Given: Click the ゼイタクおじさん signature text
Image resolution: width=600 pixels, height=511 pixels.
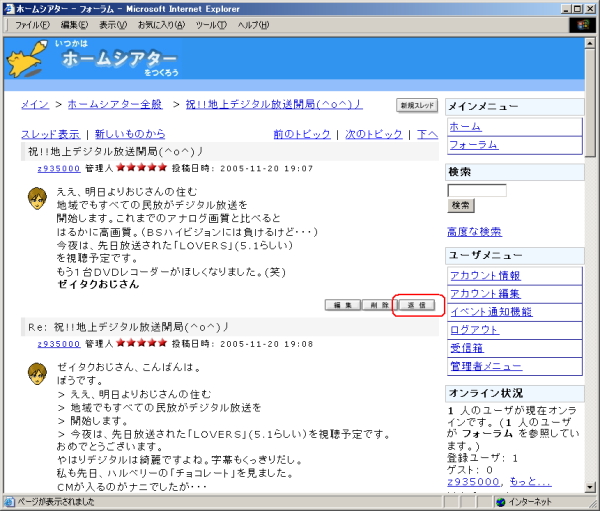Looking at the screenshot, I should (98, 284).
